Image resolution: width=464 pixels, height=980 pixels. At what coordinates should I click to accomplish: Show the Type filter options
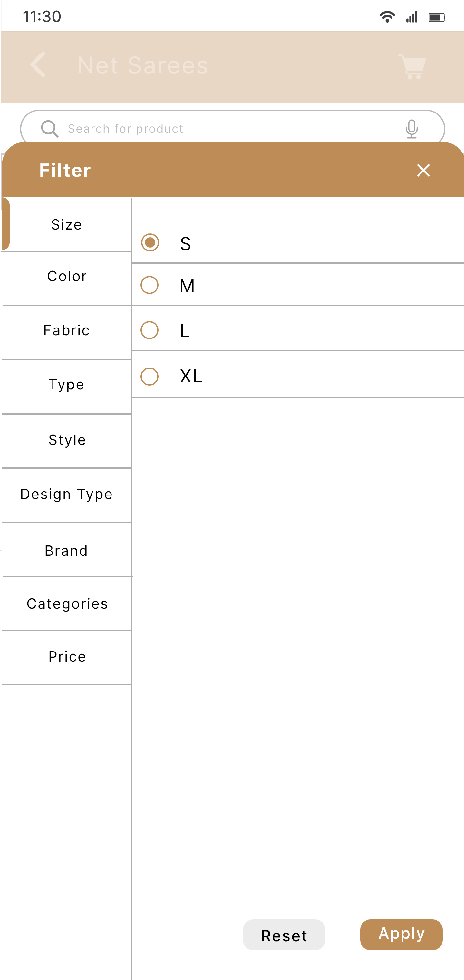click(x=67, y=385)
